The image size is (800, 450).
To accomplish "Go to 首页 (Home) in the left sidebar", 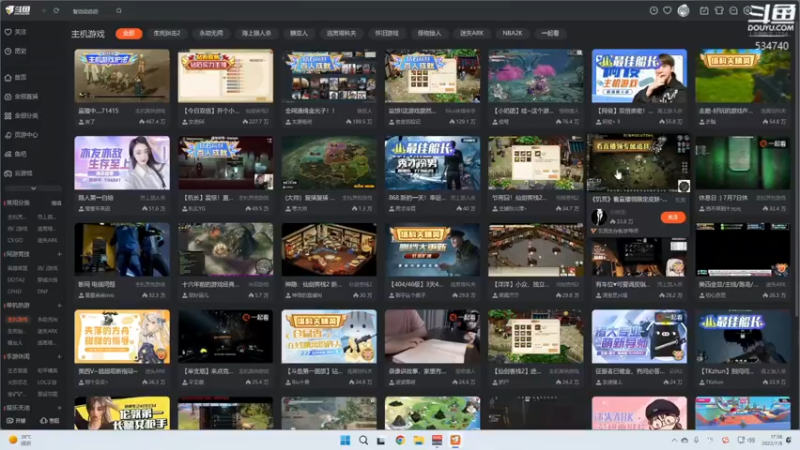I will (x=16, y=78).
